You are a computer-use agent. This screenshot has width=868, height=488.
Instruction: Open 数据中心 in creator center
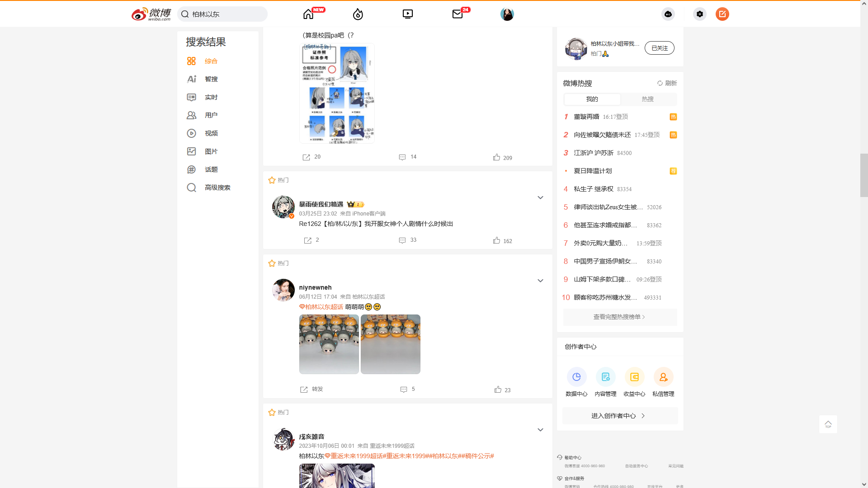(x=576, y=382)
